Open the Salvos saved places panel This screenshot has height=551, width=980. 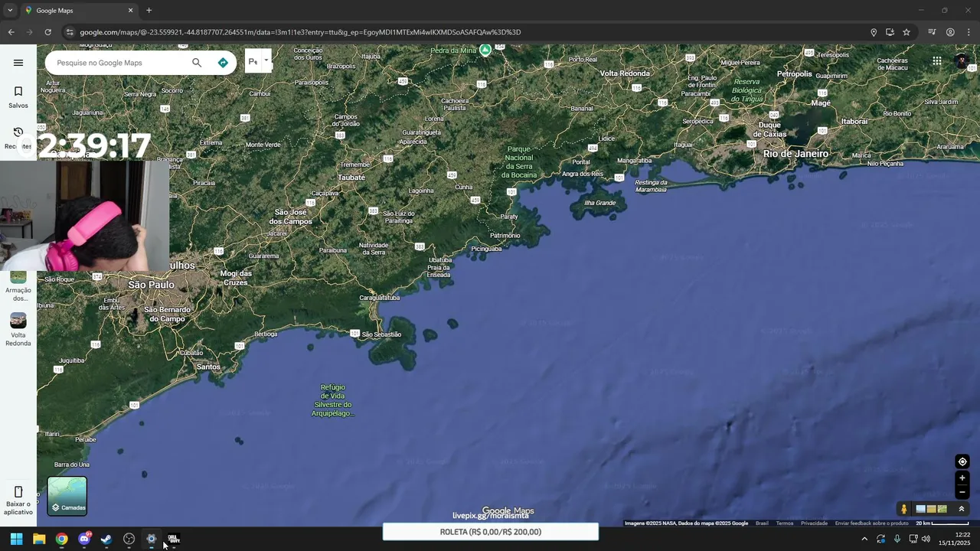[18, 97]
